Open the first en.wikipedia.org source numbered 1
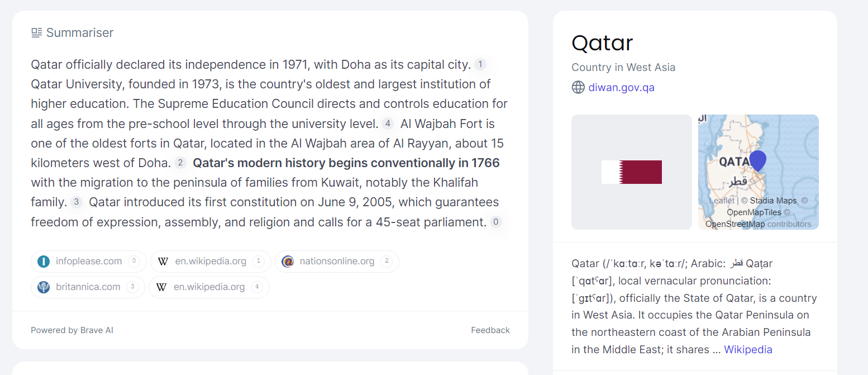The width and height of the screenshot is (868, 375). coord(211,261)
